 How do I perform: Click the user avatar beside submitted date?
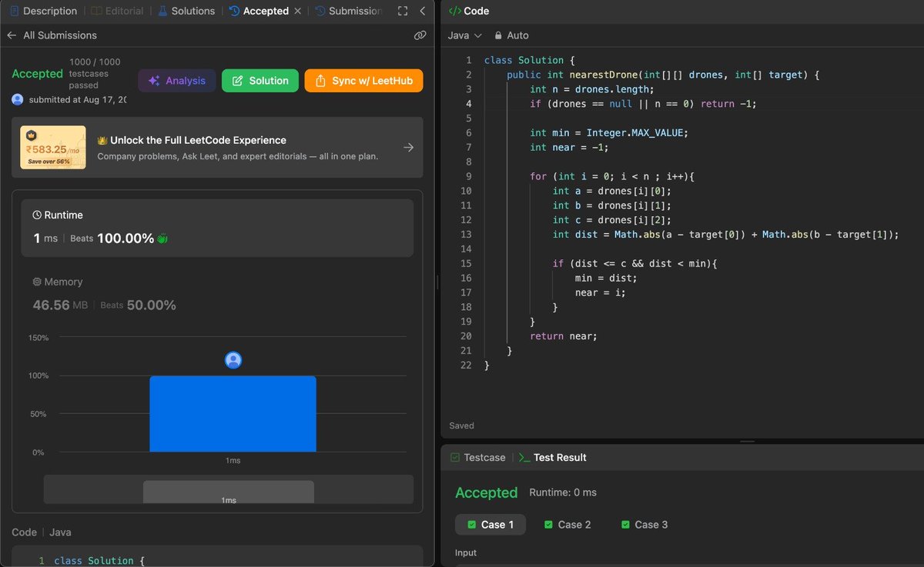(x=18, y=100)
